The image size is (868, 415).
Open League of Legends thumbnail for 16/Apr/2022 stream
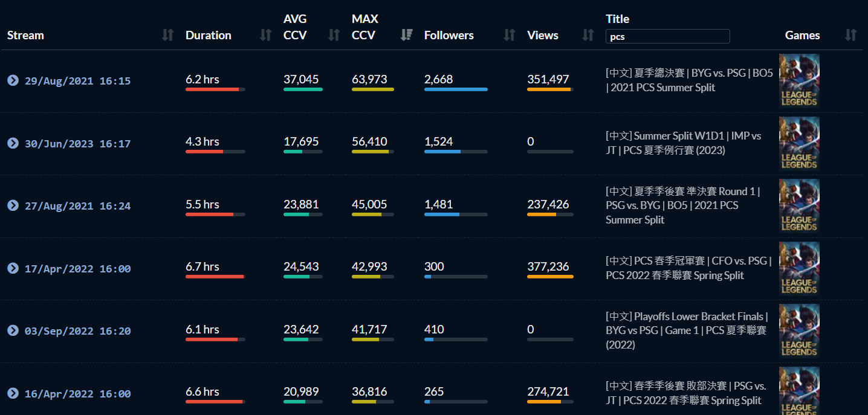pyautogui.click(x=799, y=391)
